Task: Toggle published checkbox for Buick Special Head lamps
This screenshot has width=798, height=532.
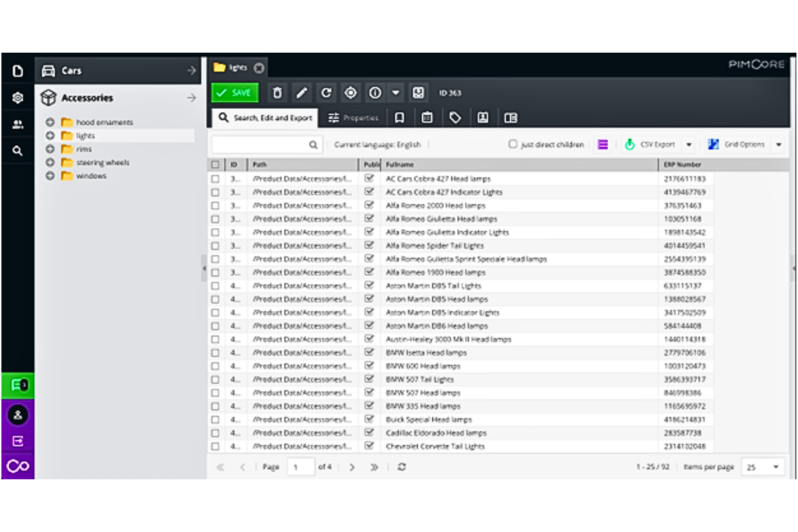Action: tap(369, 419)
